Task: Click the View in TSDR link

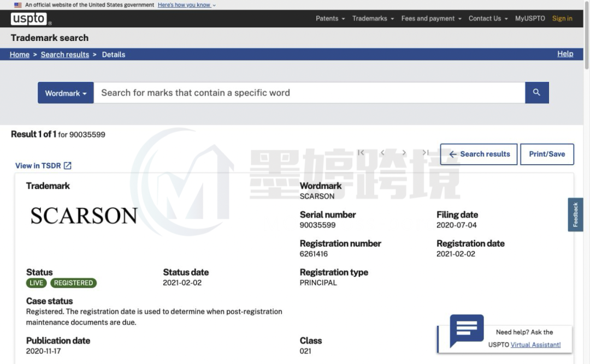Action: (x=43, y=165)
